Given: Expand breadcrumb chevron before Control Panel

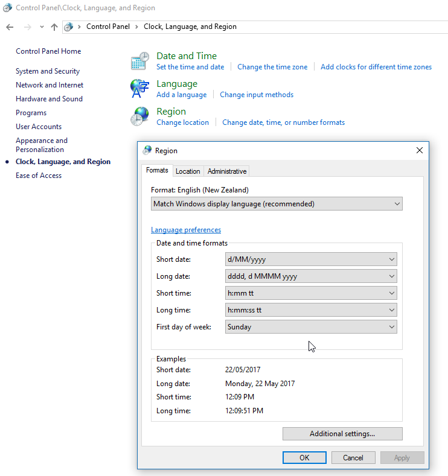Looking at the screenshot, I should click(x=79, y=27).
